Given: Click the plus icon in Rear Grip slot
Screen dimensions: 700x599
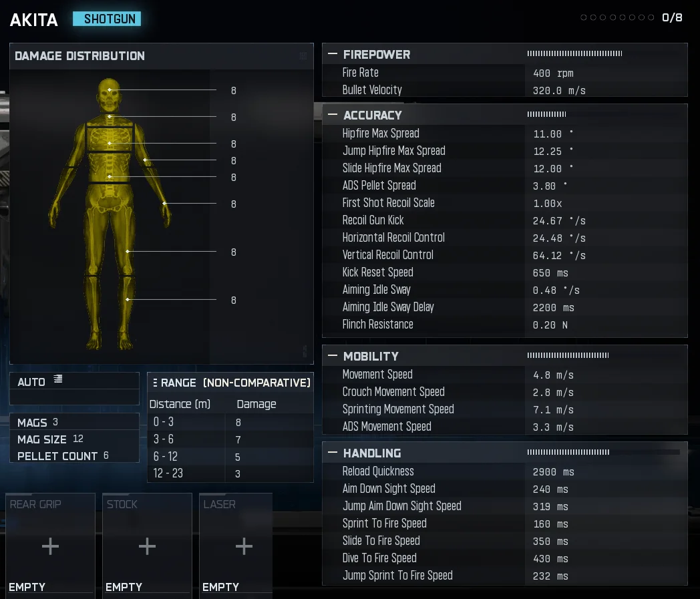Looking at the screenshot, I should [x=50, y=546].
